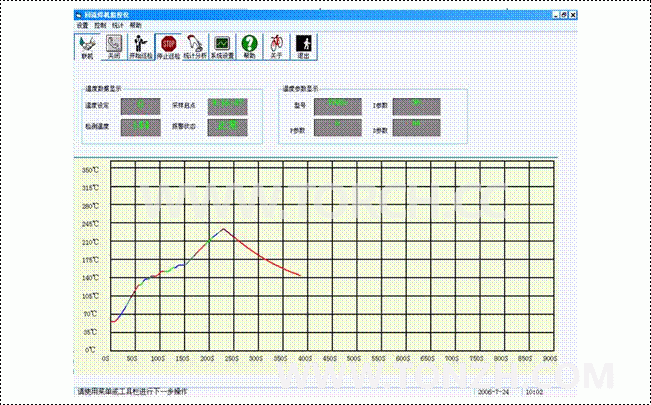Click the 联机 (connect) toolbar icon

pos(87,47)
